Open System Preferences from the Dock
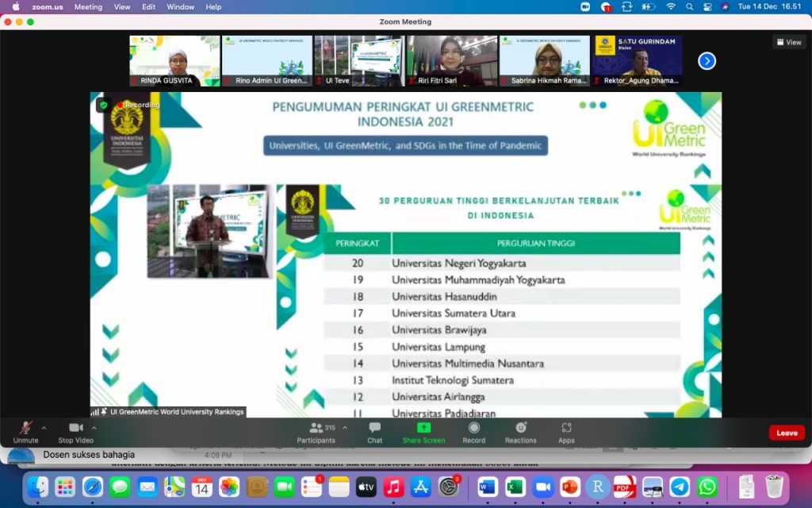Viewport: 812px width, 508px height. (449, 487)
